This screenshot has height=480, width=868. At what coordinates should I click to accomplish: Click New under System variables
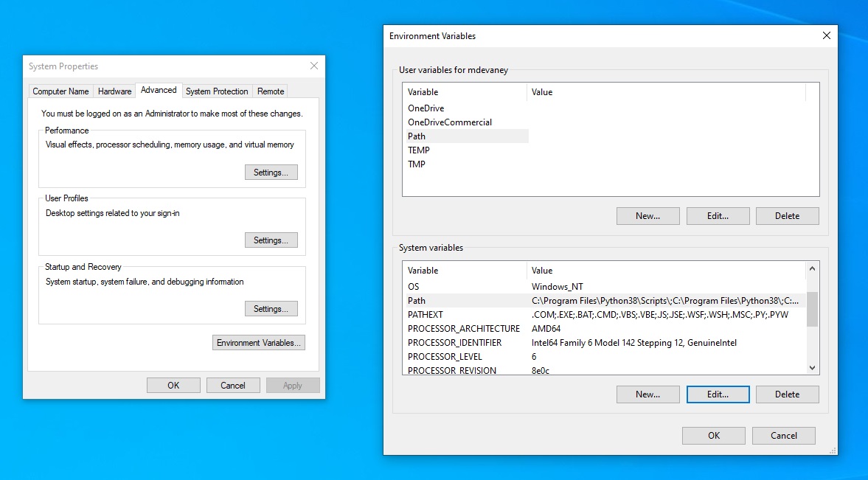coord(647,394)
